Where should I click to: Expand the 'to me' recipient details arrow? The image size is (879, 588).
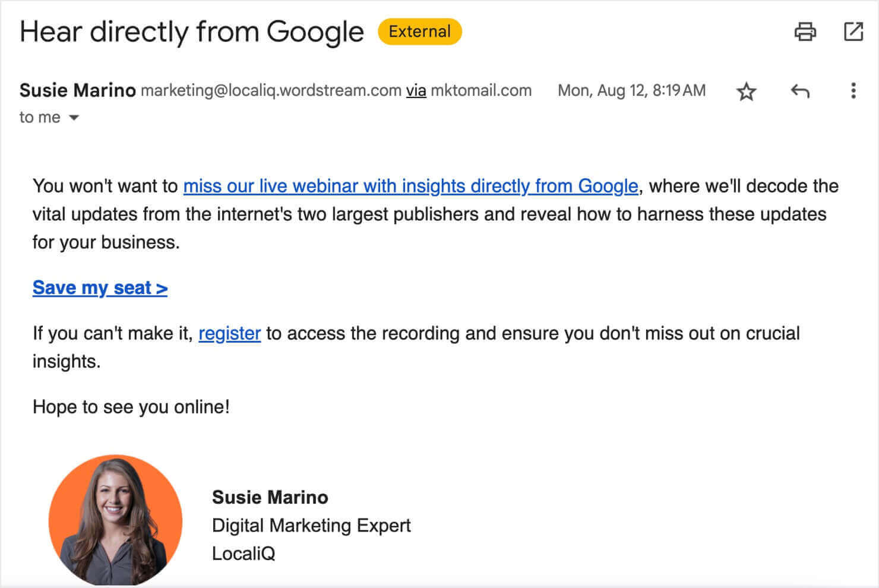click(x=74, y=118)
